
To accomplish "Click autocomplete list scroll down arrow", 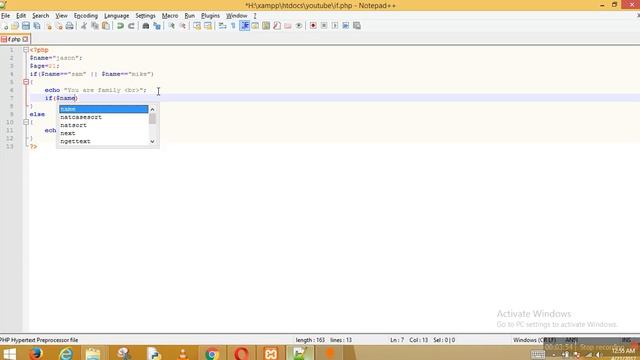I will [x=152, y=142].
